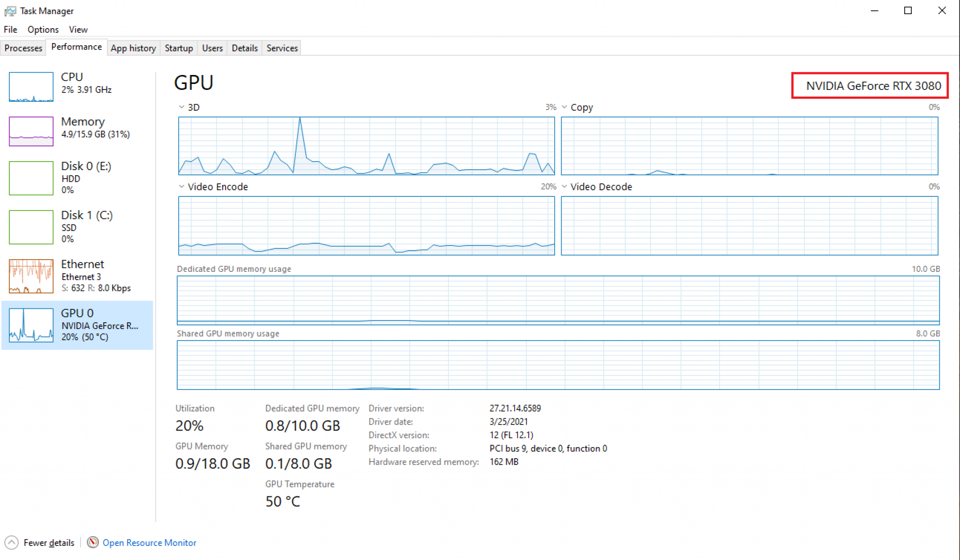Select Disk 0 (E:) HDD entry
The width and height of the screenshot is (960, 560).
(x=77, y=178)
